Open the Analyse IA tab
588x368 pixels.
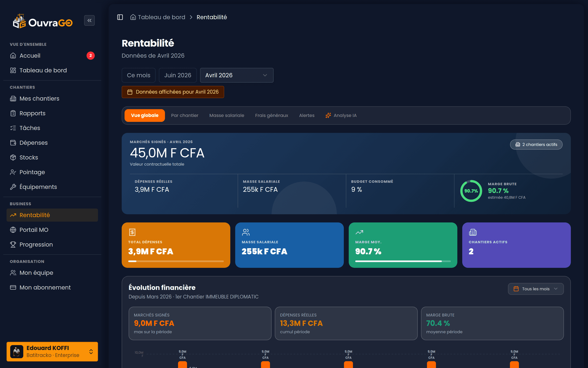[341, 115]
